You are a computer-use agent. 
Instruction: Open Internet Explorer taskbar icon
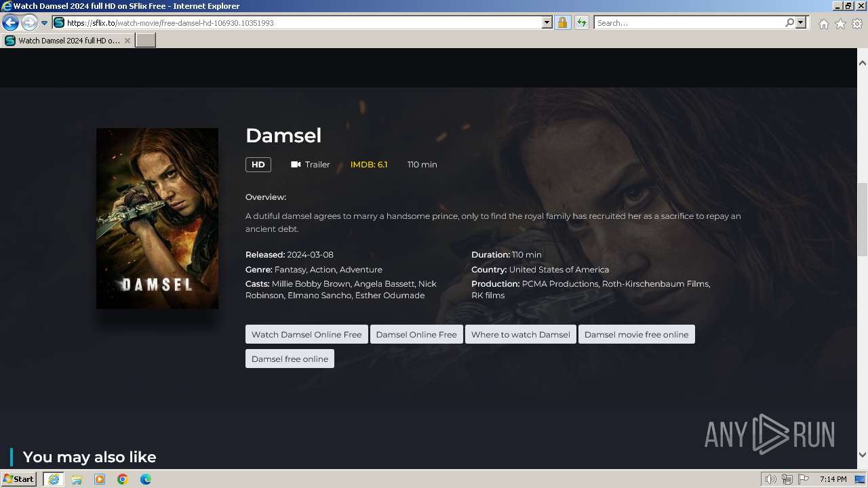53,479
